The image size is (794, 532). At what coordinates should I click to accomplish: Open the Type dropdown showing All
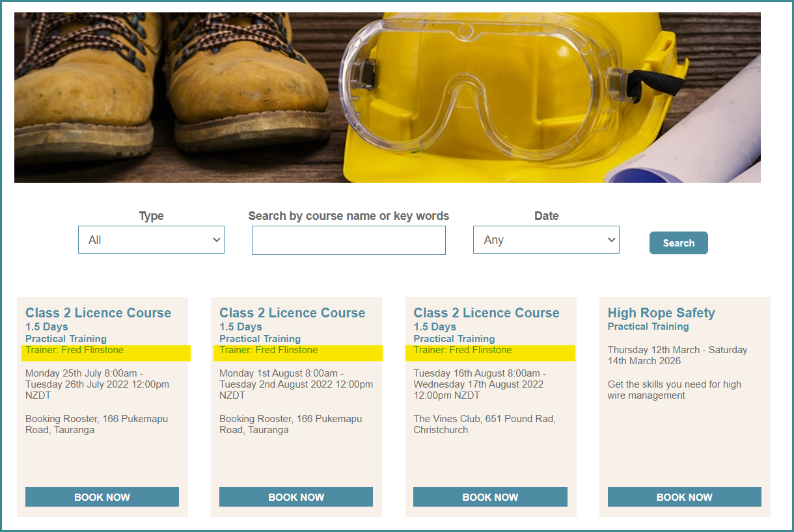pos(151,240)
